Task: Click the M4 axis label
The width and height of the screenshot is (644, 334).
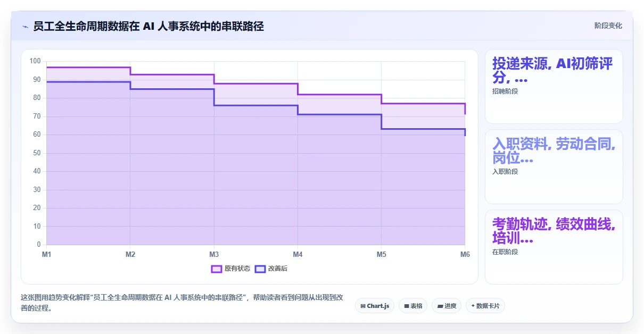Action: tap(298, 254)
